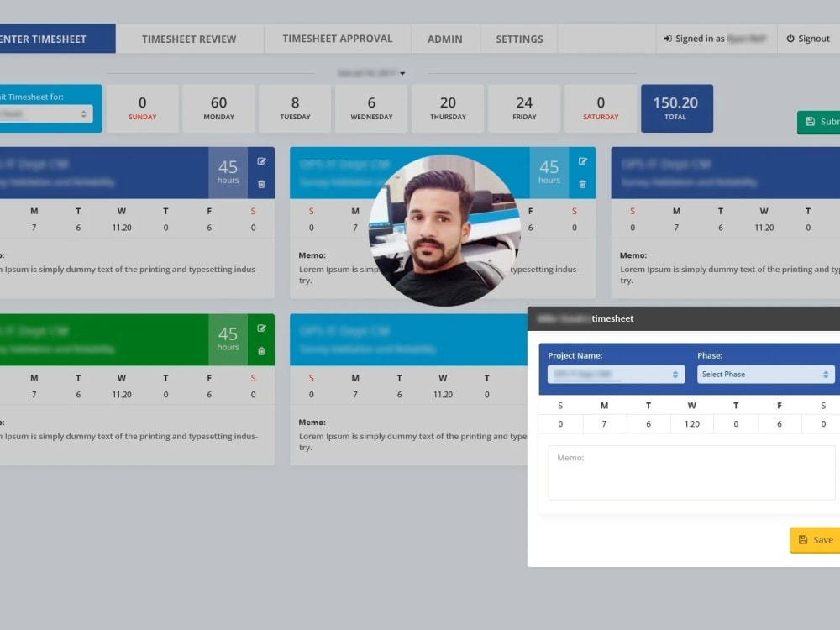Select the Tuesday 8 hours tile
This screenshot has height=630, width=840.
coord(295,108)
